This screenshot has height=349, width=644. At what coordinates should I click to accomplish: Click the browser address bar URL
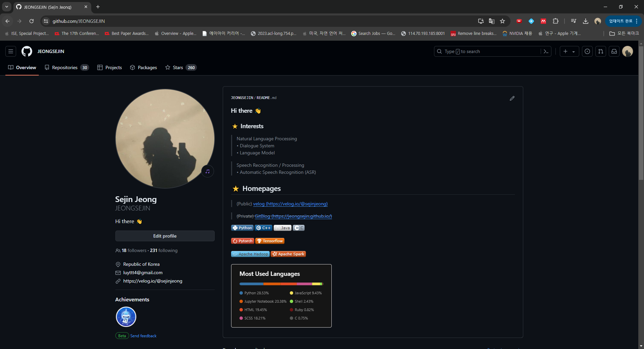pos(78,21)
